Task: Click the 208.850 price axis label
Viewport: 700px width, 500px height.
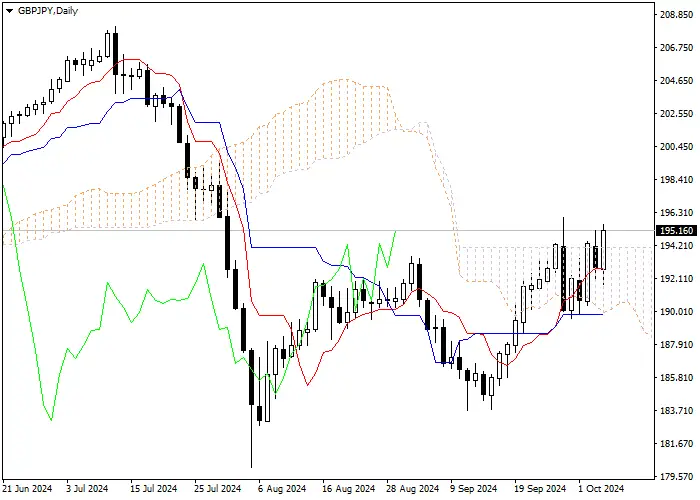Action: click(676, 15)
